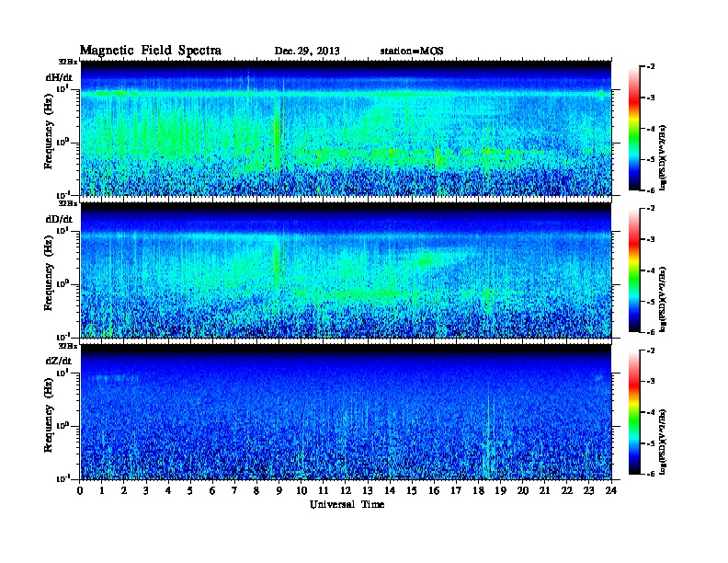
Task: Click hour tick label "10" on the time axis
Action: (301, 490)
